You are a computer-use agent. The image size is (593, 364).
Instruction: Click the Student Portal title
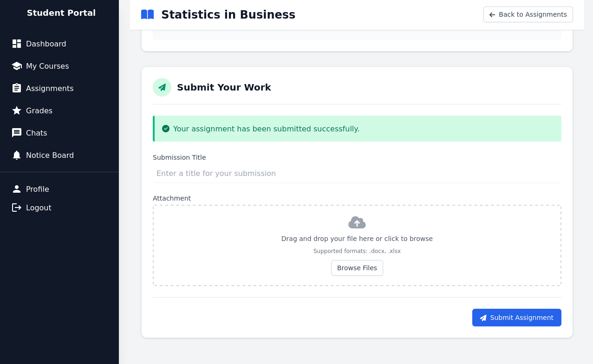click(x=61, y=13)
